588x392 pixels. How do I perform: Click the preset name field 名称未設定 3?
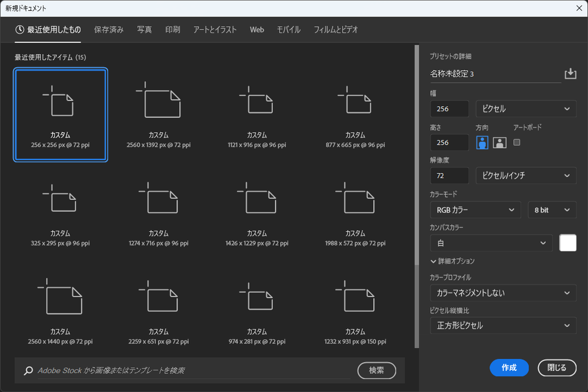pyautogui.click(x=495, y=74)
